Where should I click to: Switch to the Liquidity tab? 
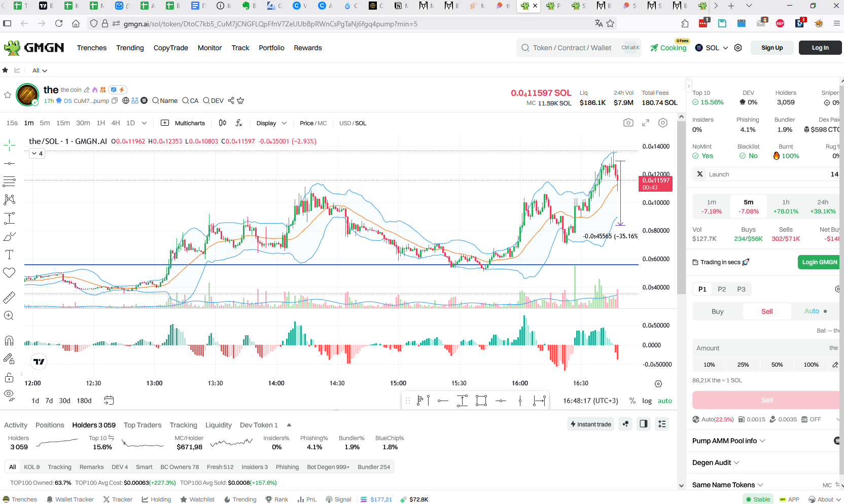[x=219, y=425]
